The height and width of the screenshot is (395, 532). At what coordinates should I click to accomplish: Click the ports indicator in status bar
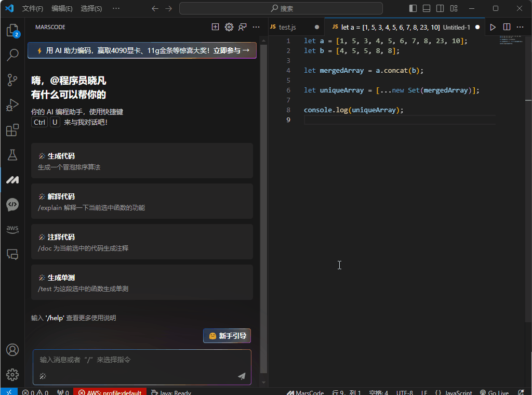click(x=63, y=392)
